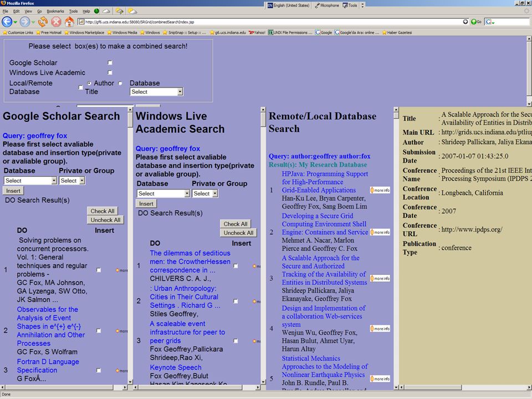Check Insert box for Solving problems on concurrent processors
Image resolution: width=532 pixels, height=399 pixels.
coord(99,270)
